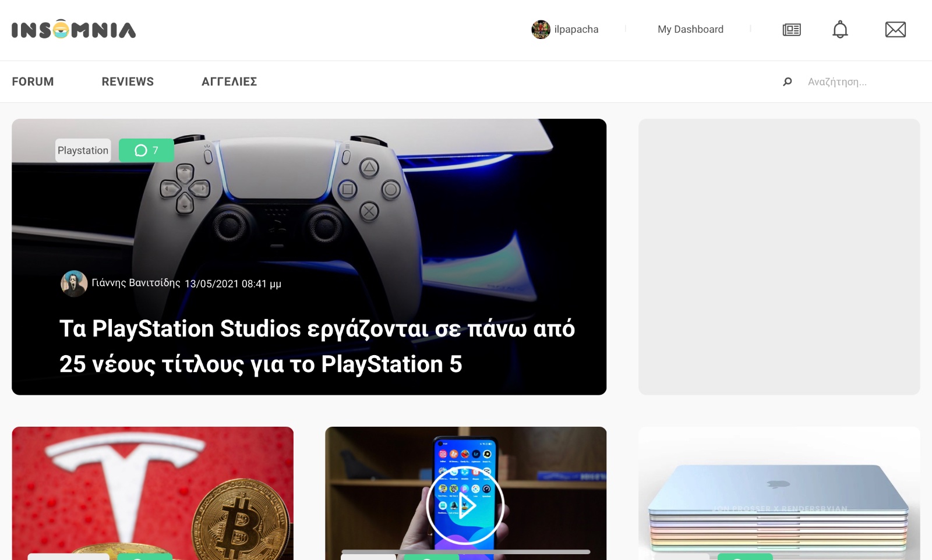The image size is (932, 560).
Task: Open the REVIEWS menu
Action: click(128, 81)
